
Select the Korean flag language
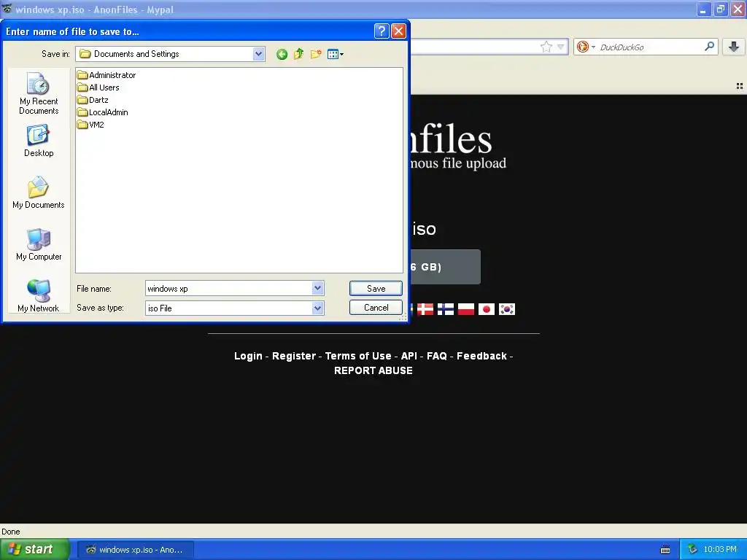click(507, 309)
